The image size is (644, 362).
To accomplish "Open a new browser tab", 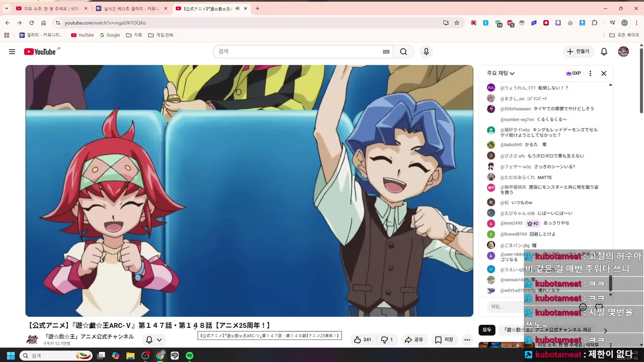I will click(x=258, y=9).
